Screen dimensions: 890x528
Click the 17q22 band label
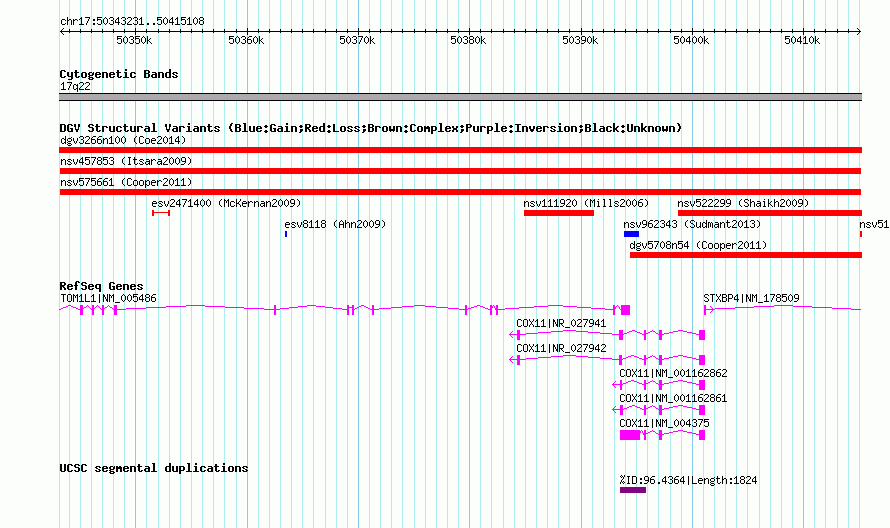(x=75, y=86)
